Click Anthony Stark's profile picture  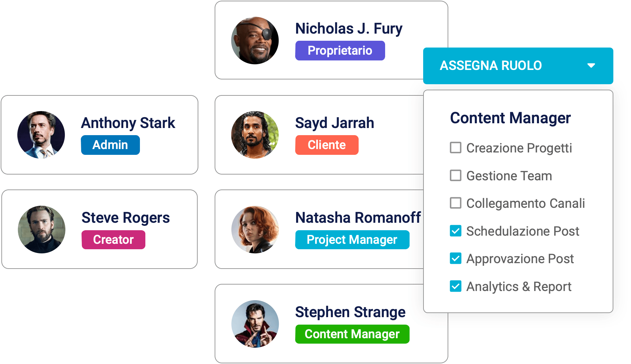[x=41, y=135]
